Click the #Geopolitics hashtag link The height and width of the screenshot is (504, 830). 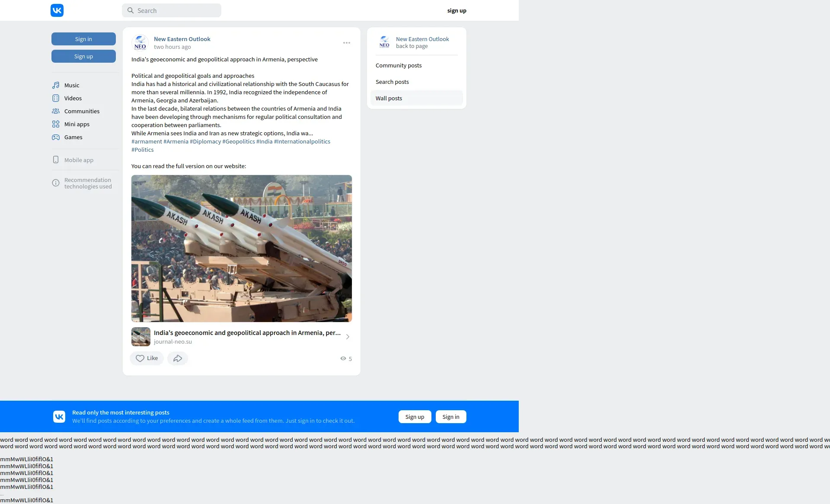(239, 142)
